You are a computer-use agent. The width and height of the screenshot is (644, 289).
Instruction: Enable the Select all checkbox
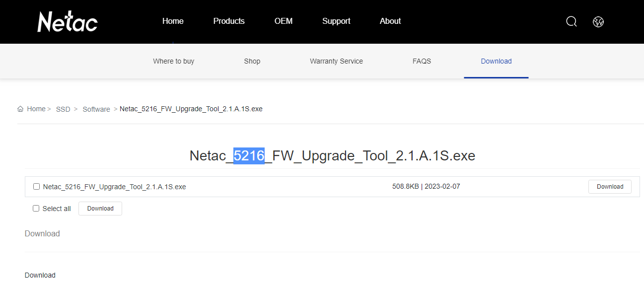pos(36,208)
